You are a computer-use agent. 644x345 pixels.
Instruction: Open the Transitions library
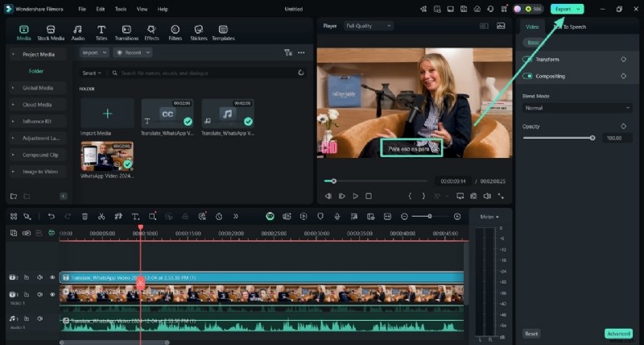126,32
